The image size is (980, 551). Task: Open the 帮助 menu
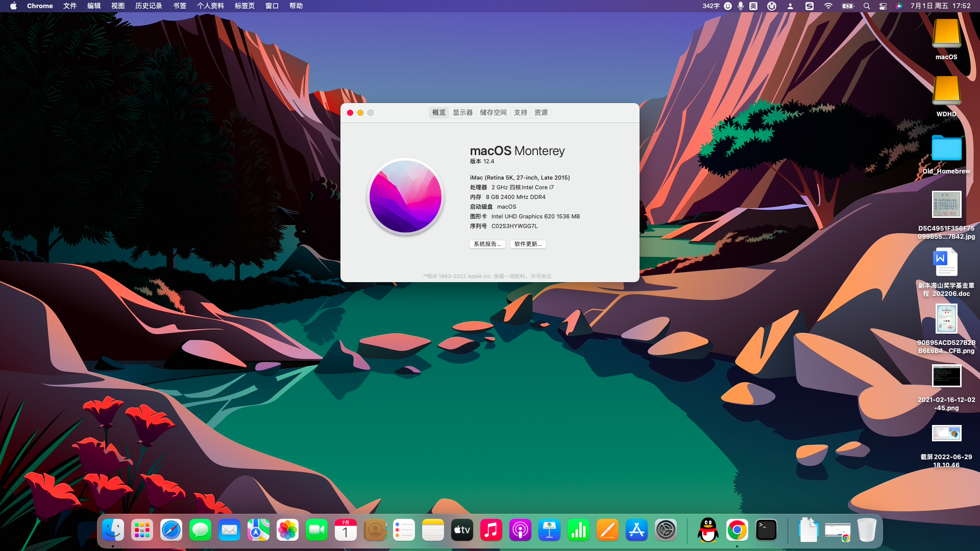point(296,6)
